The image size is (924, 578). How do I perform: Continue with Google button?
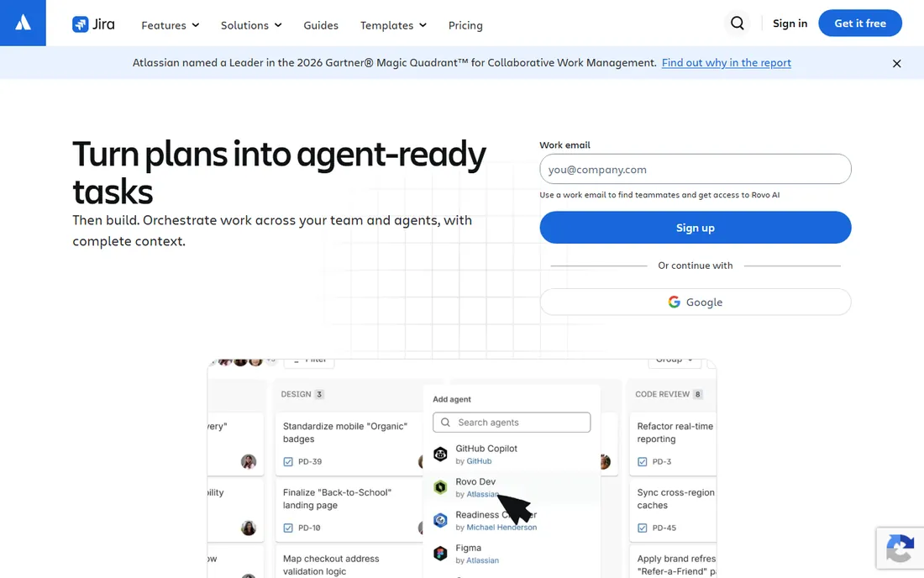[x=696, y=302]
